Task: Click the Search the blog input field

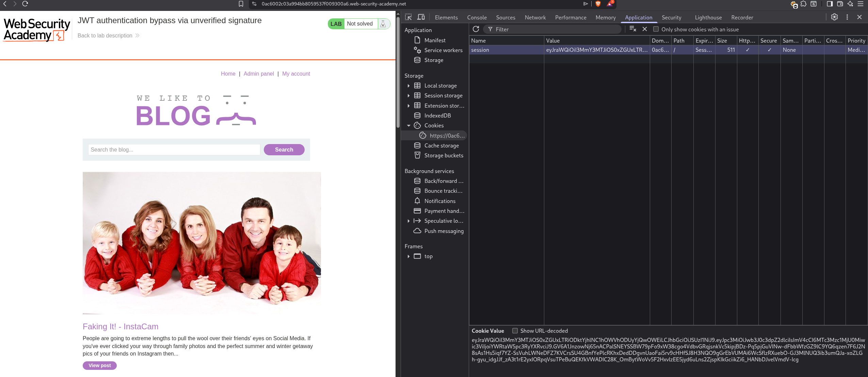Action: coord(174,150)
